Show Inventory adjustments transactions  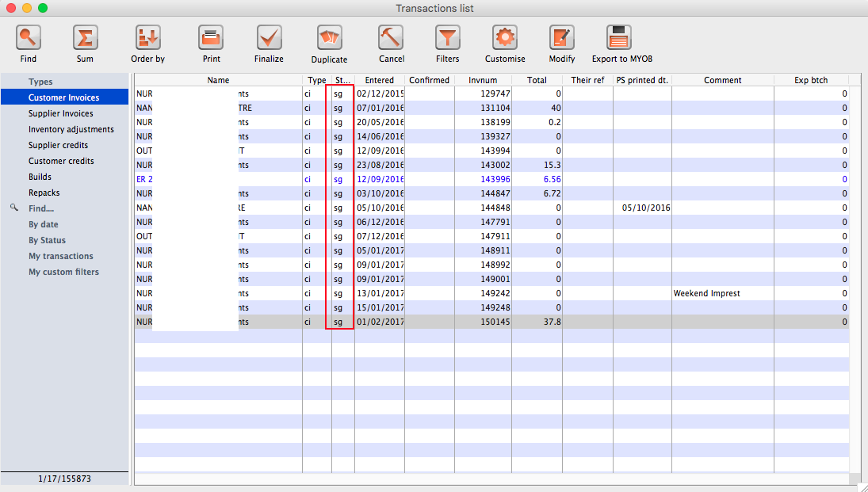[71, 129]
